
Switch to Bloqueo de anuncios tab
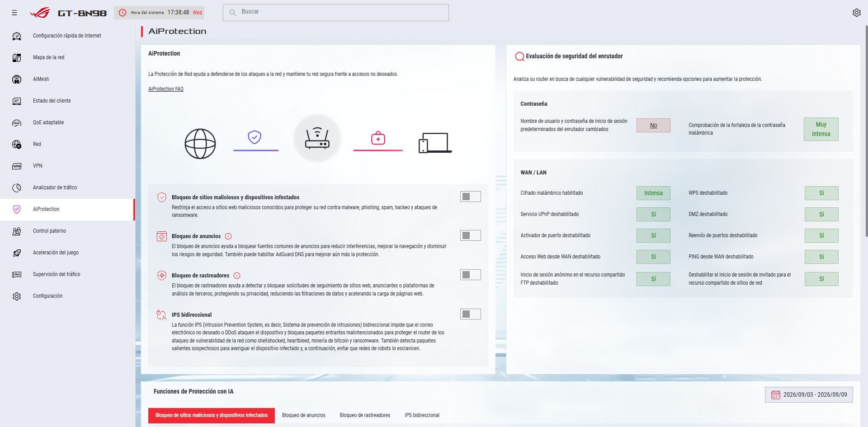304,415
